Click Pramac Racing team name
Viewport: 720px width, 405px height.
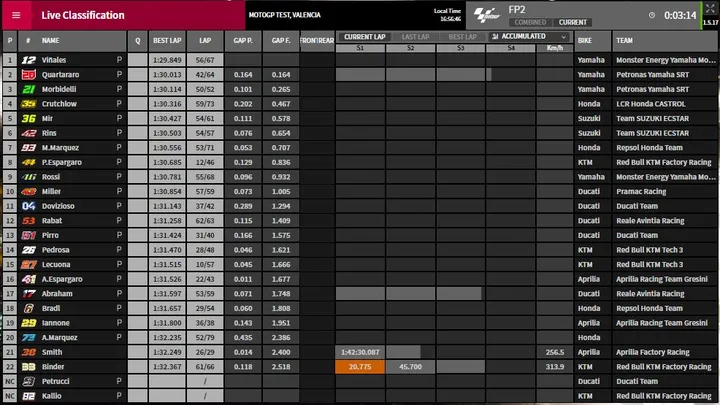pos(641,191)
